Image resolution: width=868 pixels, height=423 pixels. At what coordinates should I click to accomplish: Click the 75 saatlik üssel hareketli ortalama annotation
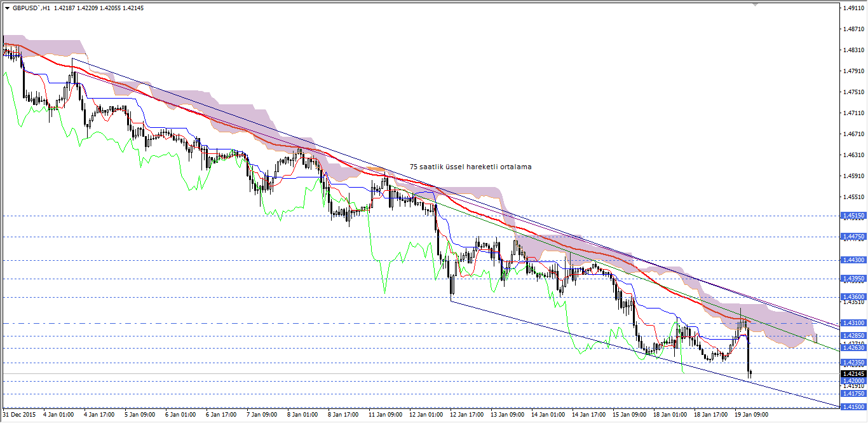(x=471, y=167)
